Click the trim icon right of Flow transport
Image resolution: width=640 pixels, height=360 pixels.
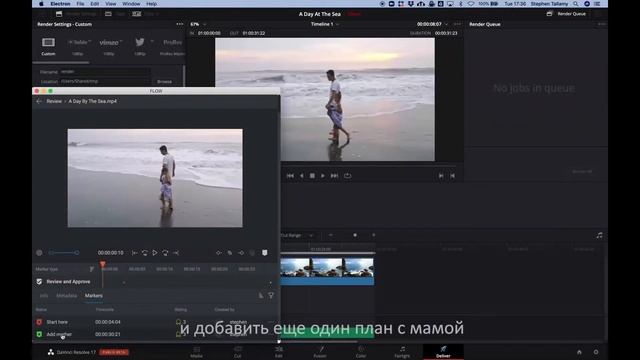click(x=176, y=253)
